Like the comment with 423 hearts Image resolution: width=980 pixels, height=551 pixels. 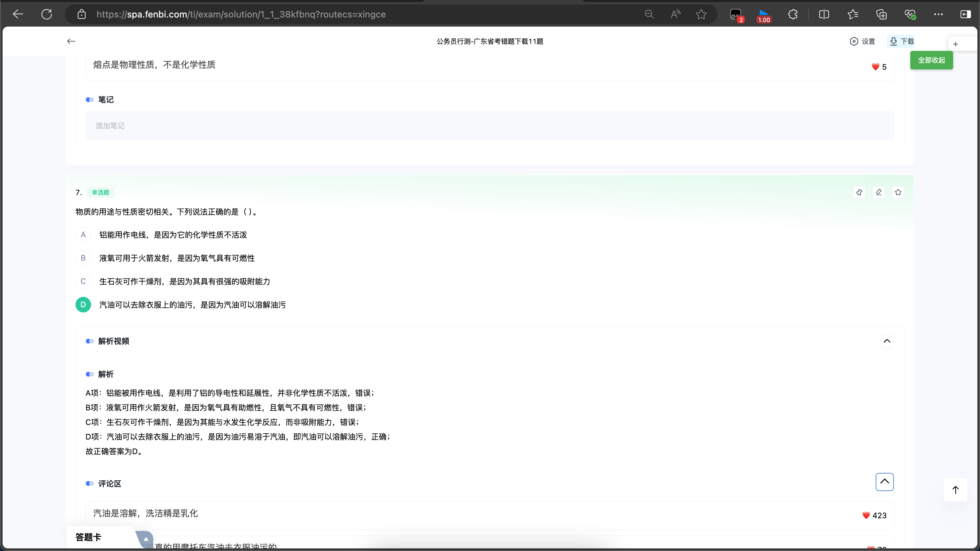(x=866, y=515)
